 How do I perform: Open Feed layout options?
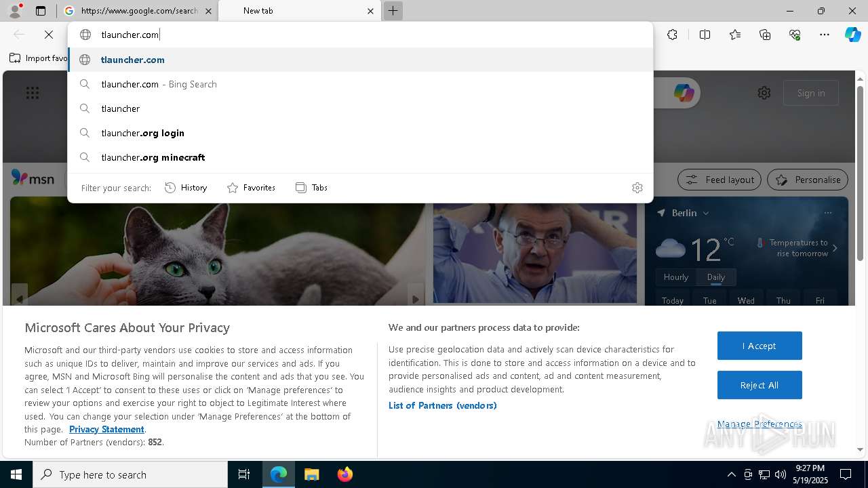pyautogui.click(x=719, y=180)
